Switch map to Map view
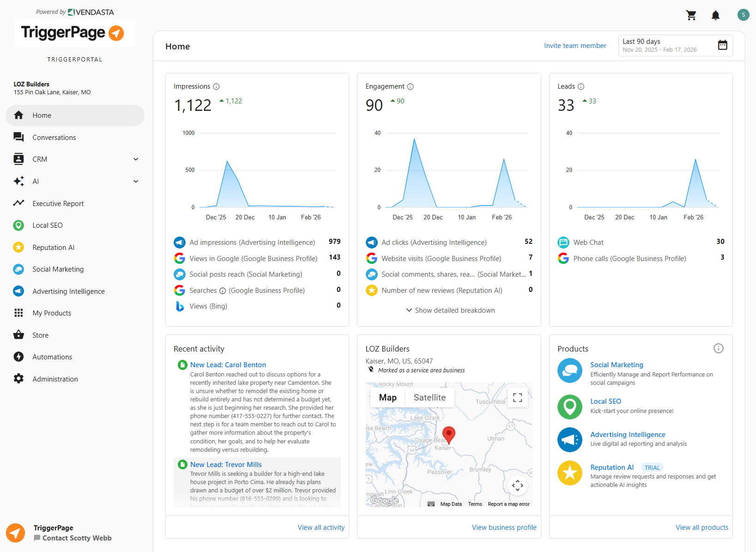The image size is (756, 552). 388,397
